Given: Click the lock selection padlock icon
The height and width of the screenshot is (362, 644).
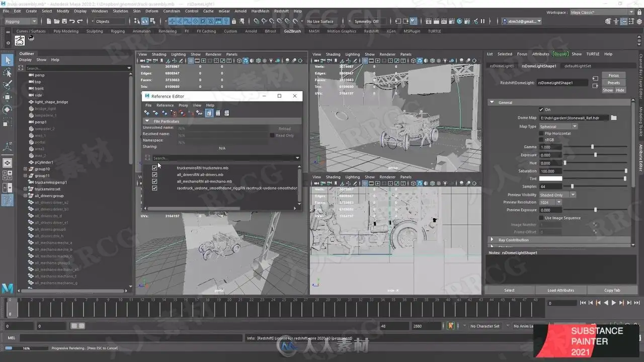Looking at the screenshot, I should tap(233, 21).
